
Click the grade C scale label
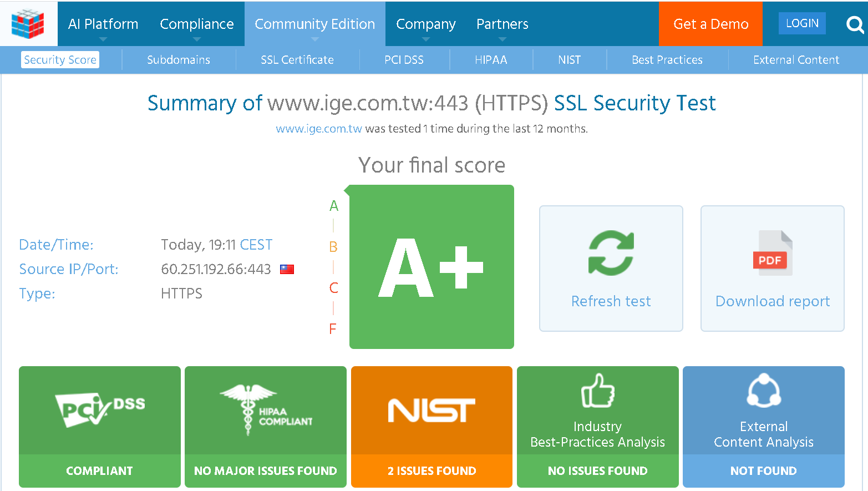coord(334,288)
